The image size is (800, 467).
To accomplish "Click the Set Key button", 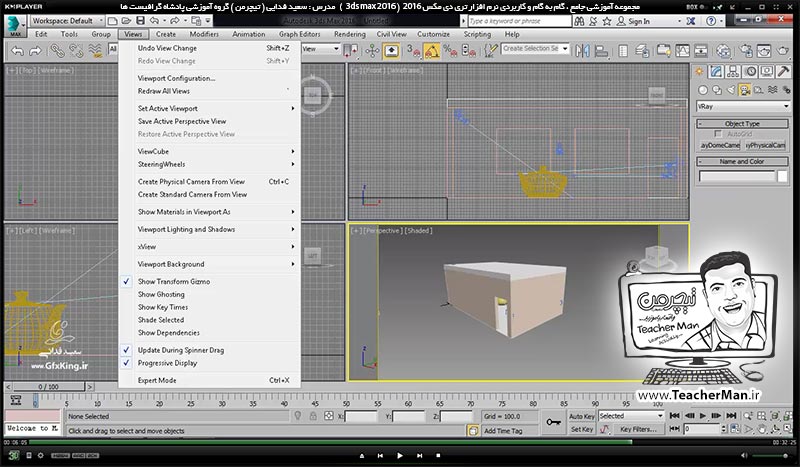I will tap(582, 429).
